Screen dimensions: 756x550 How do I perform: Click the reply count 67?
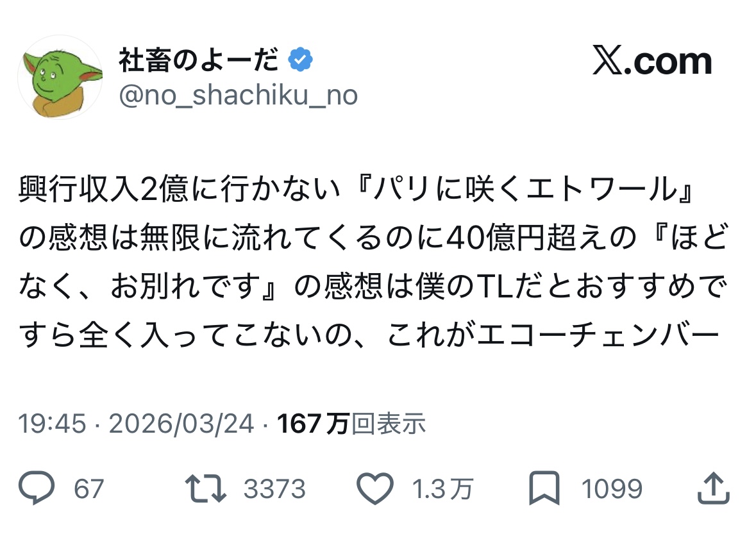tap(88, 490)
